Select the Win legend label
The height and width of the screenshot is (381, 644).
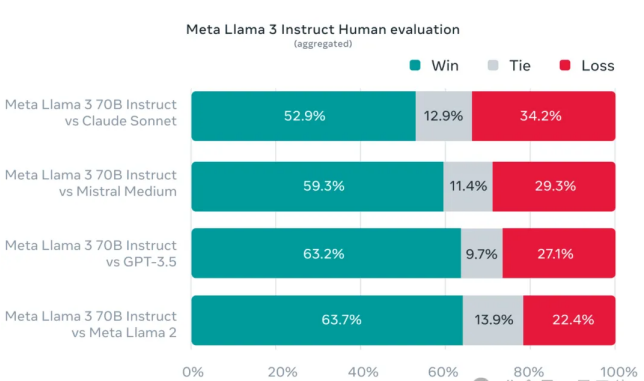pyautogui.click(x=445, y=66)
